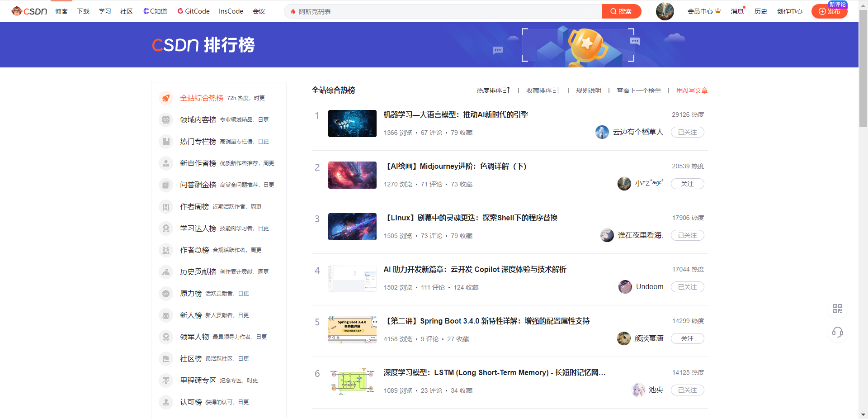The width and height of the screenshot is (868, 419).
Task: Open Midjourney进阶 article title
Action: click(x=455, y=167)
